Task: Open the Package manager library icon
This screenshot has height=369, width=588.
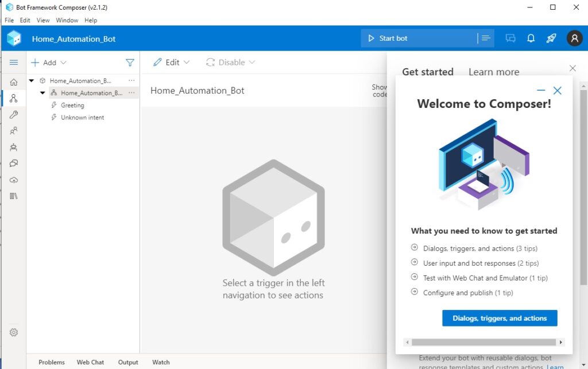Action: pos(14,196)
